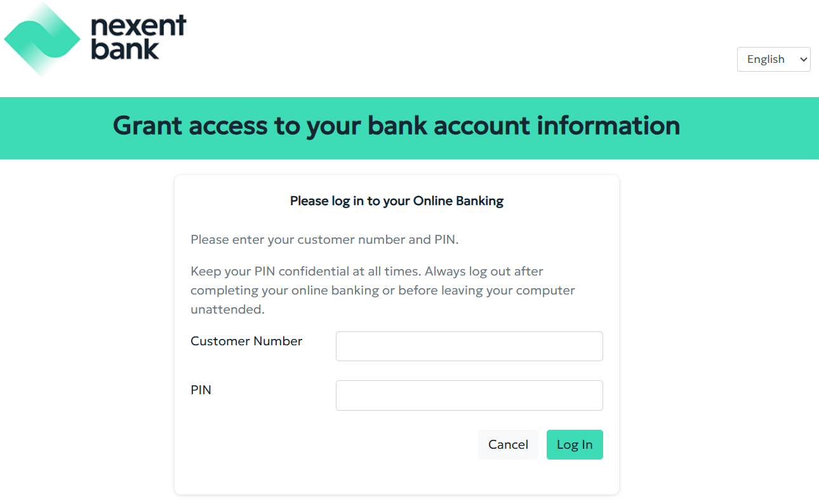The width and height of the screenshot is (819, 504).
Task: Click the language selector chevron arrow
Action: 803,59
